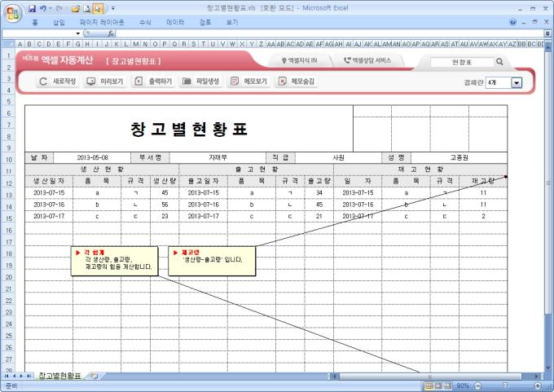Click inside the formula bar
Image resolution: width=554 pixels, height=392 pixels.
(328, 33)
